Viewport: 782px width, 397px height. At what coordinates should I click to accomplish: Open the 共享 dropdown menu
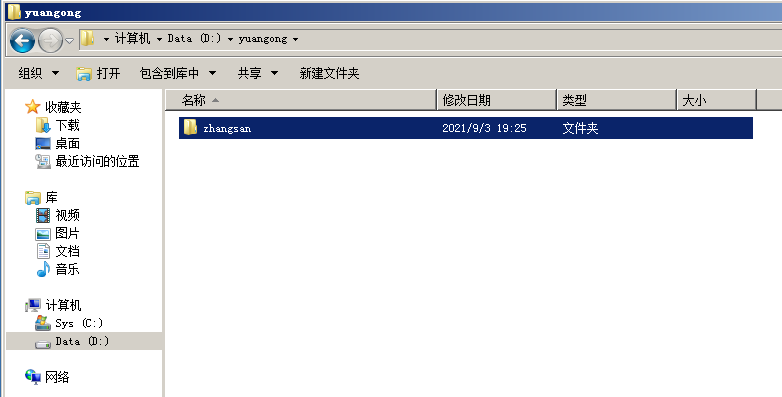click(x=257, y=73)
